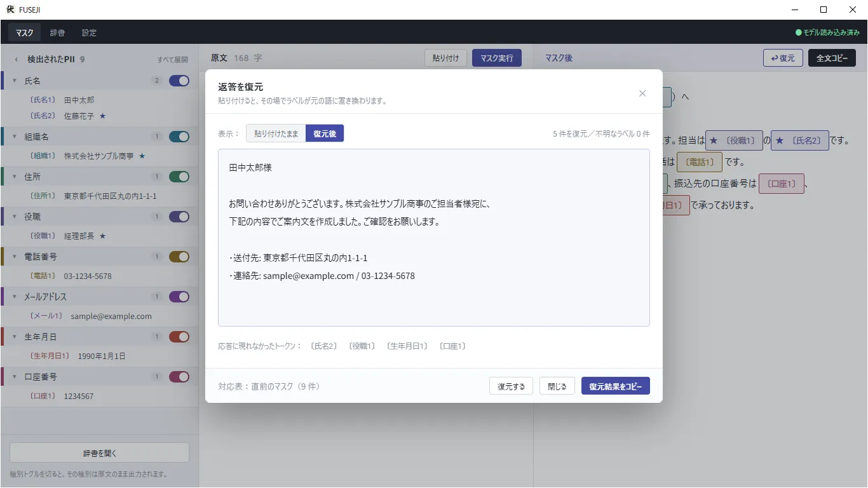Click すべて展開 to expand all
868x488 pixels.
tap(173, 60)
